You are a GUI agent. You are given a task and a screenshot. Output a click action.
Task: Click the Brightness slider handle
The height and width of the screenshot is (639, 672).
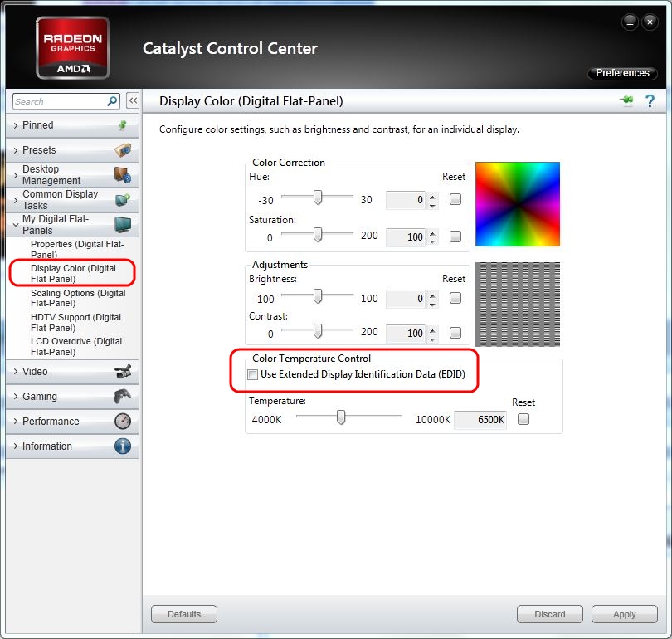(318, 295)
